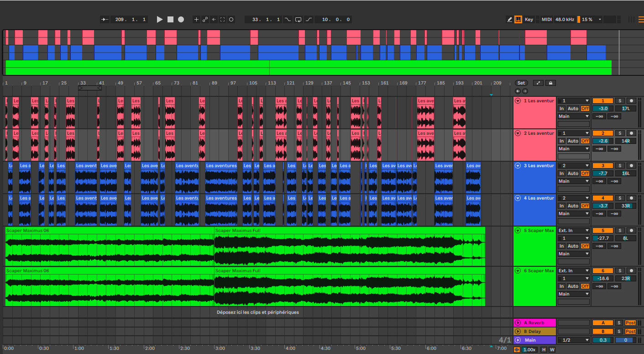Collapse track 6 Scaper Max
Screen dimensions: 644x354
pos(518,271)
